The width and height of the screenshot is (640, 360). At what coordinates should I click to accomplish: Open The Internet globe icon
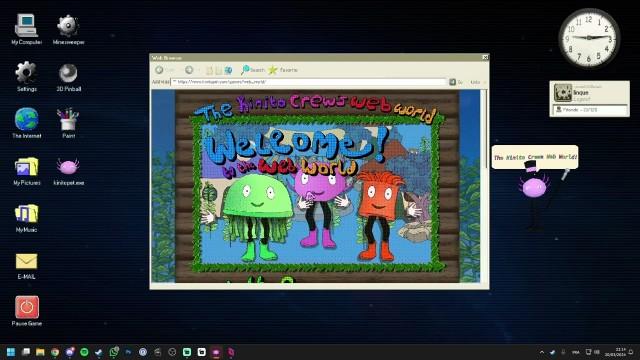click(27, 123)
